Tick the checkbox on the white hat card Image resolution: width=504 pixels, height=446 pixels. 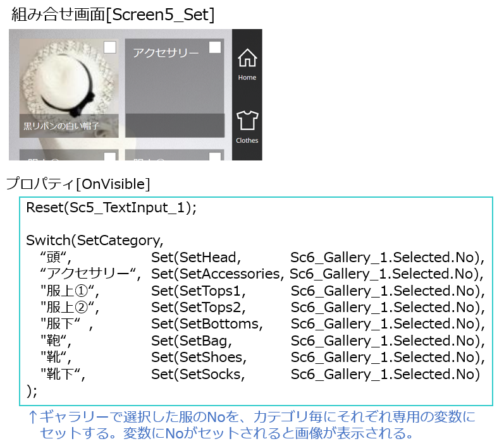click(x=110, y=47)
